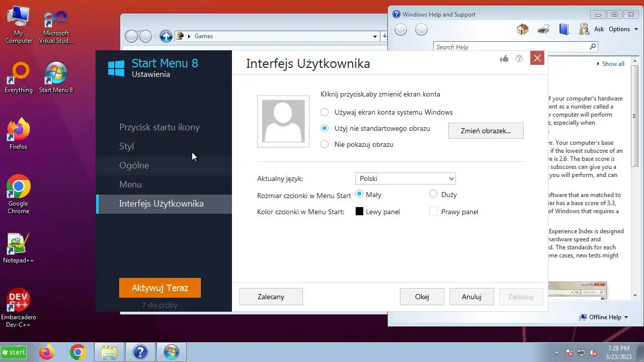Pick the Lewy panel black color swatch
This screenshot has width=644, height=362.
(359, 212)
